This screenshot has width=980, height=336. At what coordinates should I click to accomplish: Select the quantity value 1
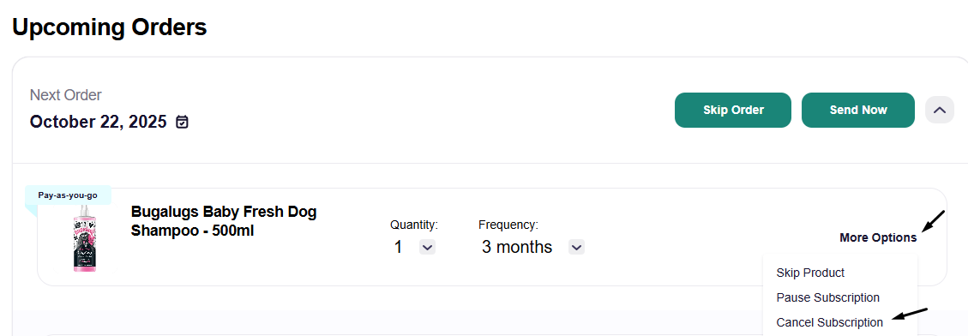coord(398,248)
